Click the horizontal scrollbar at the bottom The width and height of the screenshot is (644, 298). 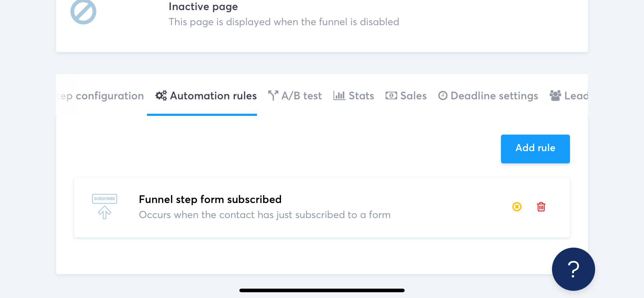[x=322, y=290]
